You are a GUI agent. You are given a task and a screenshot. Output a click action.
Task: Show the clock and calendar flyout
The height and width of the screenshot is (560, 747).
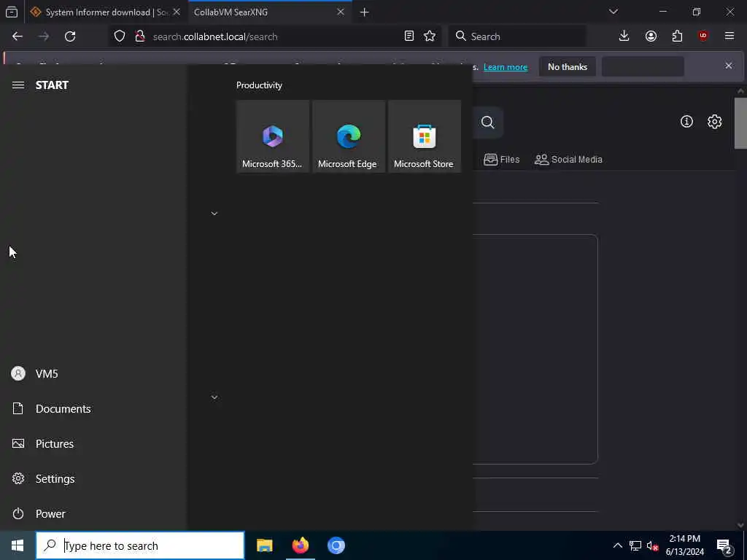tap(684, 545)
